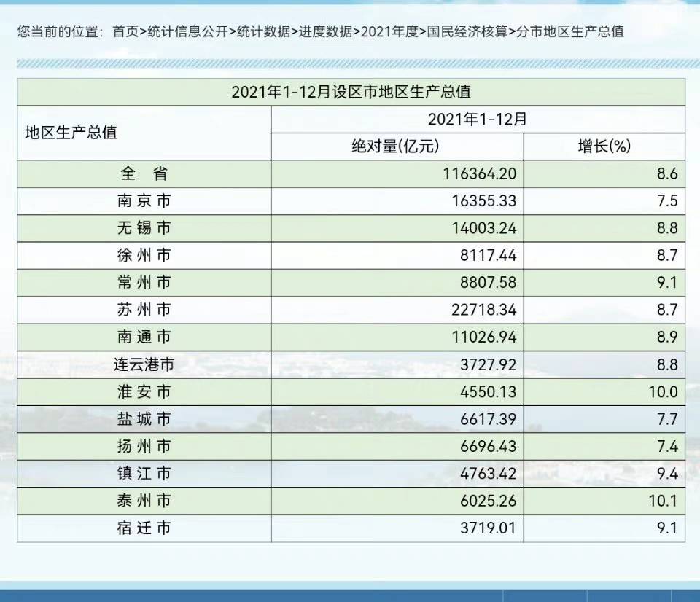Screen dimensions: 700x602
Task: Select the table title 2021年1-12月设区市地区生产总值
Action: (x=351, y=92)
